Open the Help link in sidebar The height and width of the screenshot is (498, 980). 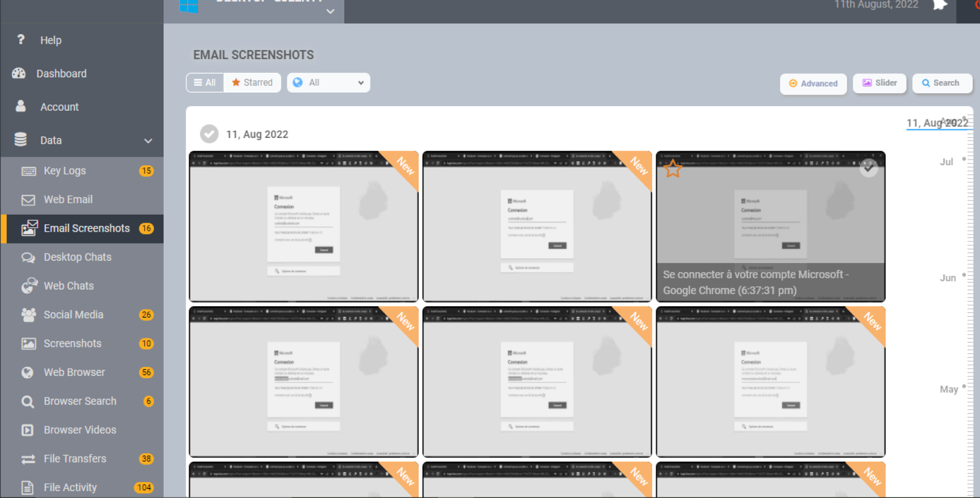51,40
